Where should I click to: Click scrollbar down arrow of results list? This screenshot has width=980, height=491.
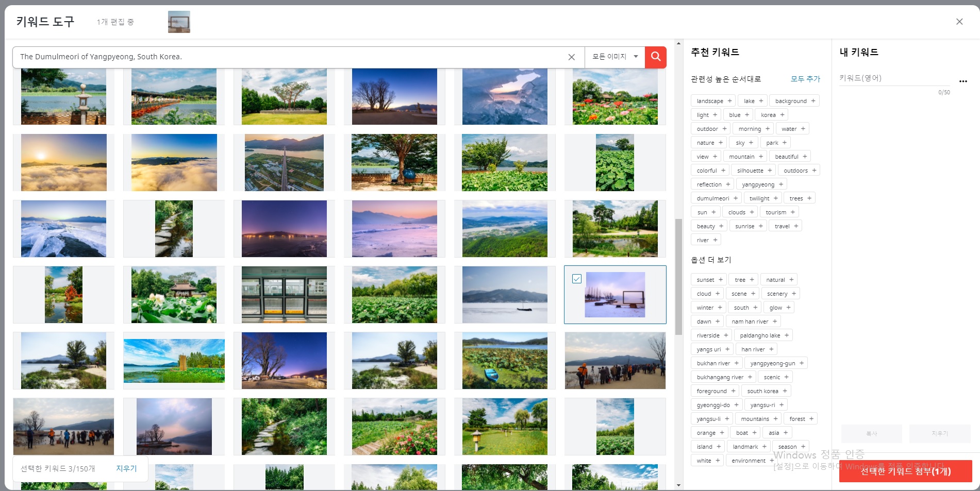click(x=678, y=485)
